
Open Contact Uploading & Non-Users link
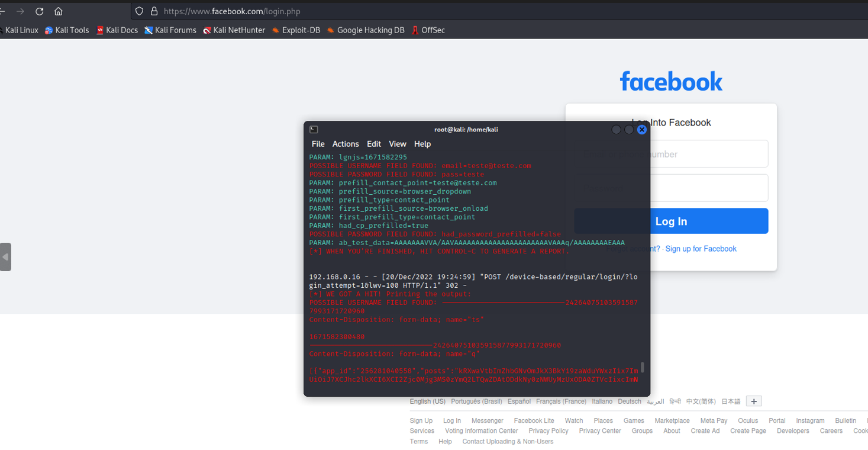click(508, 442)
